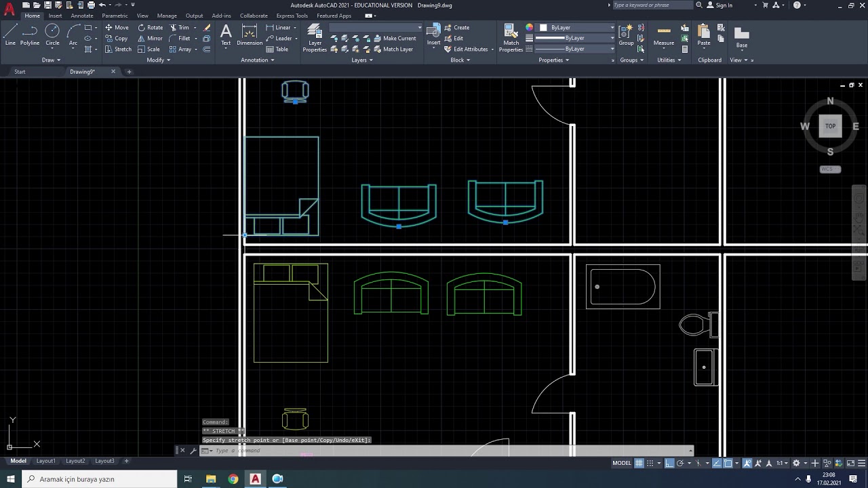The image size is (868, 488).
Task: Open lineweight ByLayer dropdown
Action: click(575, 38)
